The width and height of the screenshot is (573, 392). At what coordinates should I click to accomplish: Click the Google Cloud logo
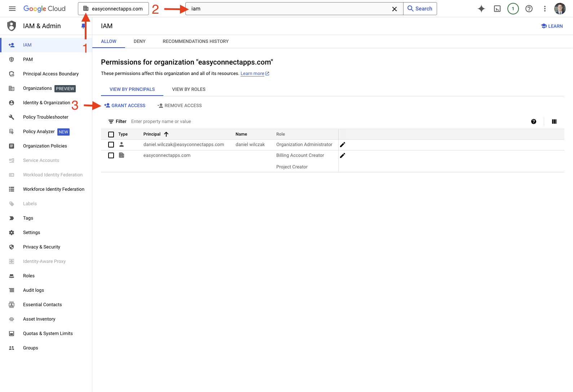(44, 9)
